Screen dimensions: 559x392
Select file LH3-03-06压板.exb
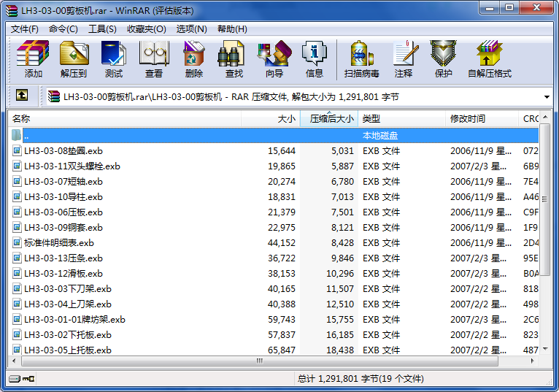[63, 212]
